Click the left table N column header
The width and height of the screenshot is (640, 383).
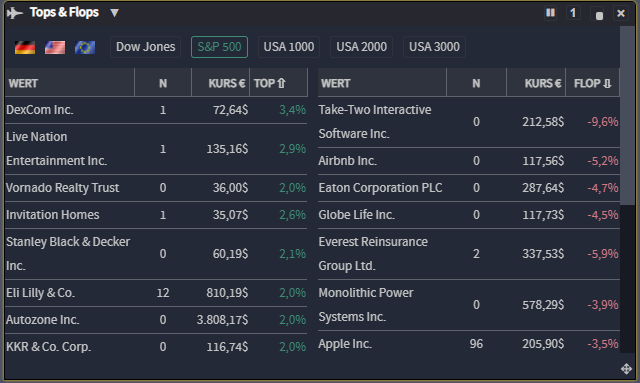[x=163, y=83]
